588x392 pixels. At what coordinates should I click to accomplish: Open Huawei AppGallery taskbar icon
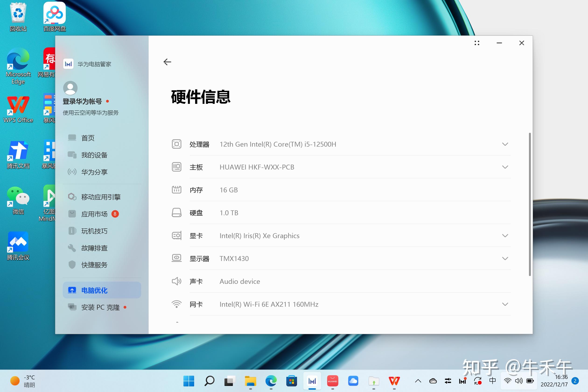[332, 381]
